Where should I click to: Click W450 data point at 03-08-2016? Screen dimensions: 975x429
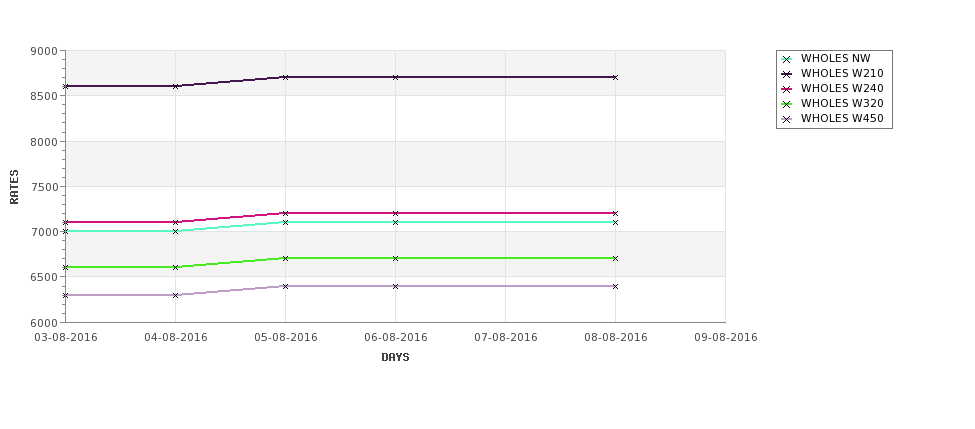click(65, 295)
